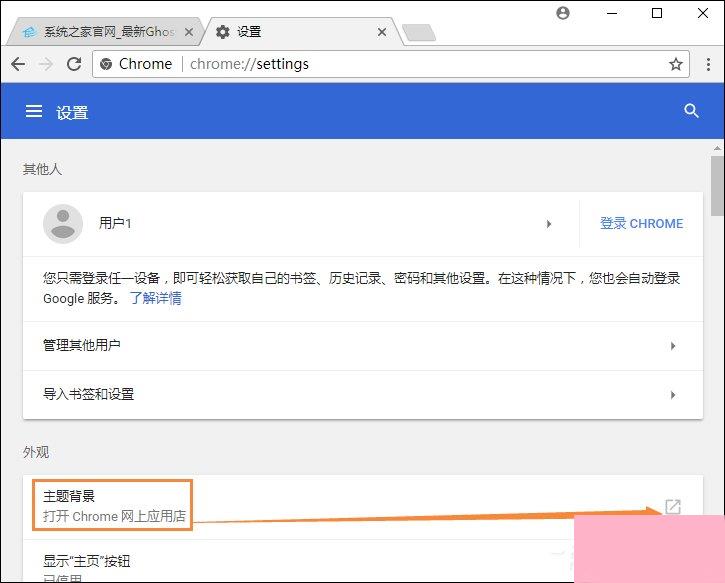Reload the current page
This screenshot has width=725, height=583.
[74, 64]
